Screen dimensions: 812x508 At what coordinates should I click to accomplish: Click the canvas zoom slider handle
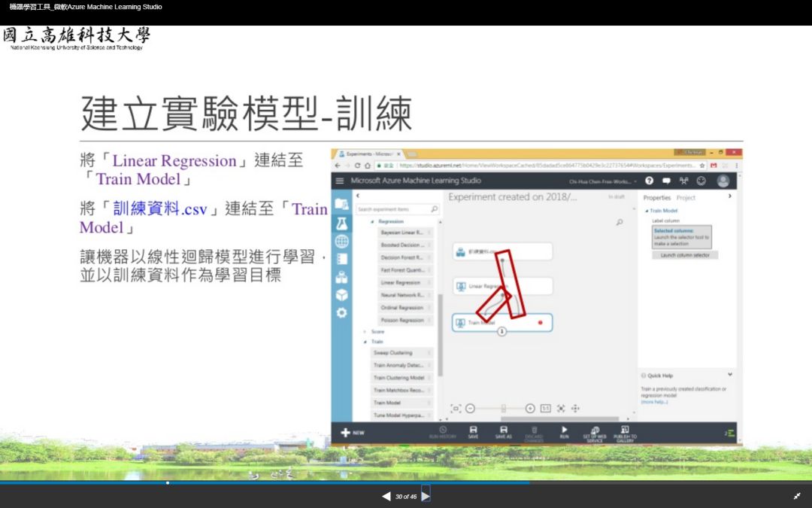coord(503,409)
